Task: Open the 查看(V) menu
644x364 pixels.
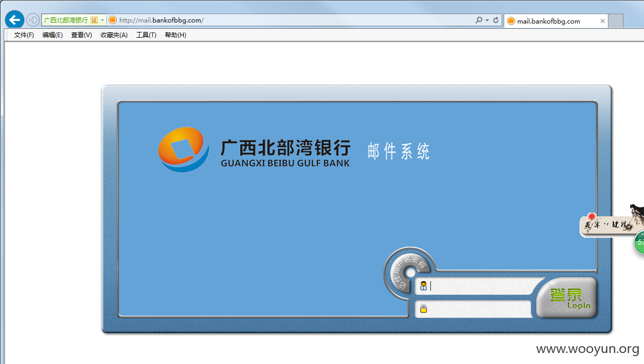Action: [x=81, y=35]
